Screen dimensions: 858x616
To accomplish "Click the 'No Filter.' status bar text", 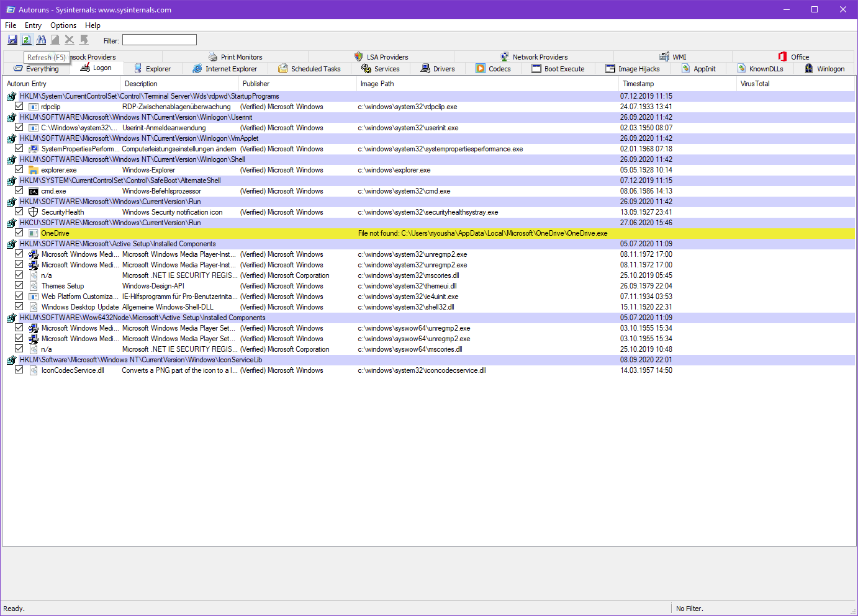I will (x=690, y=609).
